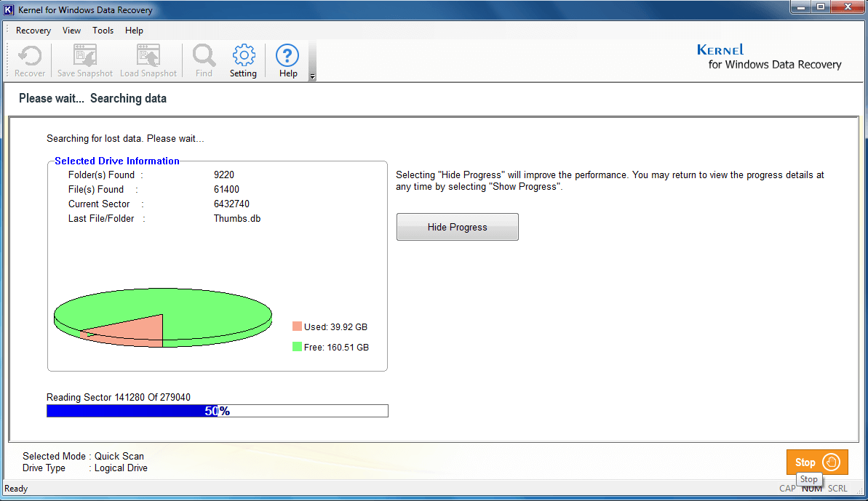Click 'Selected Drive Information' group title
The image size is (868, 501).
point(117,161)
